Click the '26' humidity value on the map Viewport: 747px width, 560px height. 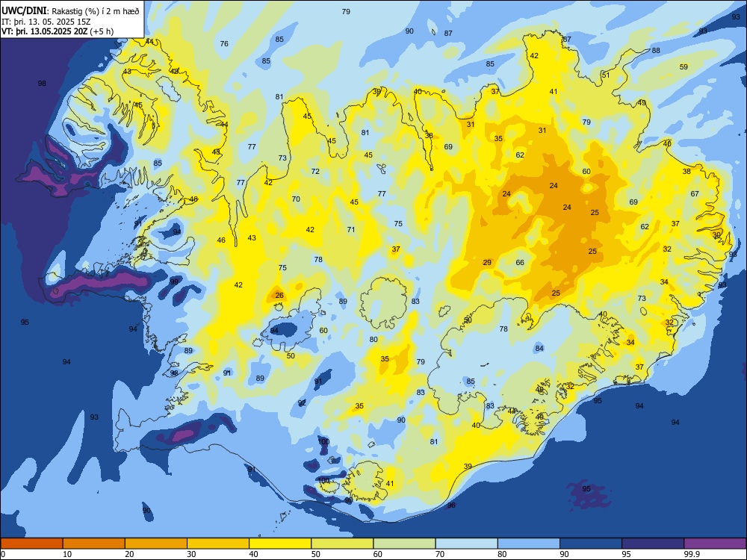(279, 295)
